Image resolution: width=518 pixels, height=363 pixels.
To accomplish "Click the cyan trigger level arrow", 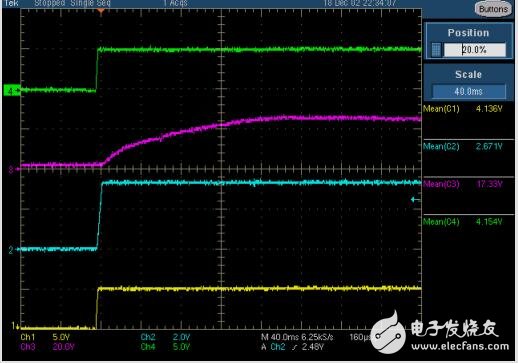I will click(415, 200).
